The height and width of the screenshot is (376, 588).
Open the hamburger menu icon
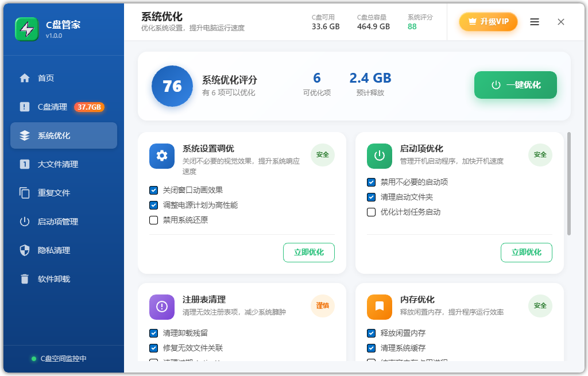click(x=535, y=22)
